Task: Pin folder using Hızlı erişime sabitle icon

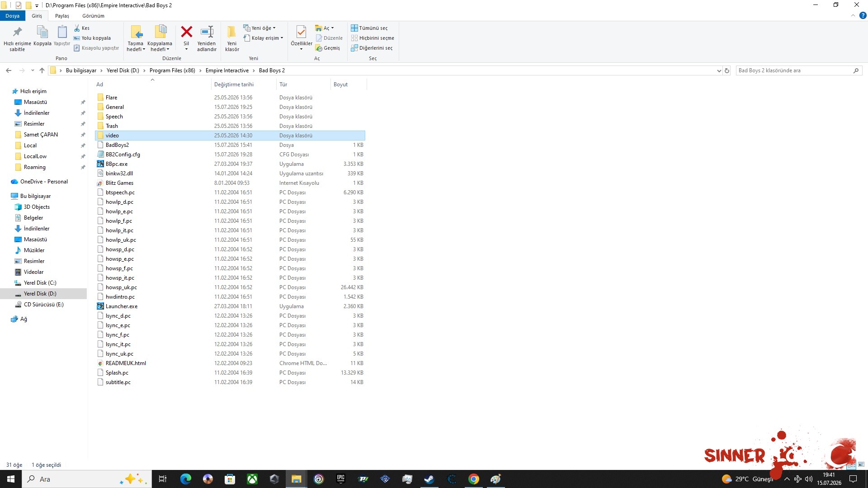Action: (17, 32)
